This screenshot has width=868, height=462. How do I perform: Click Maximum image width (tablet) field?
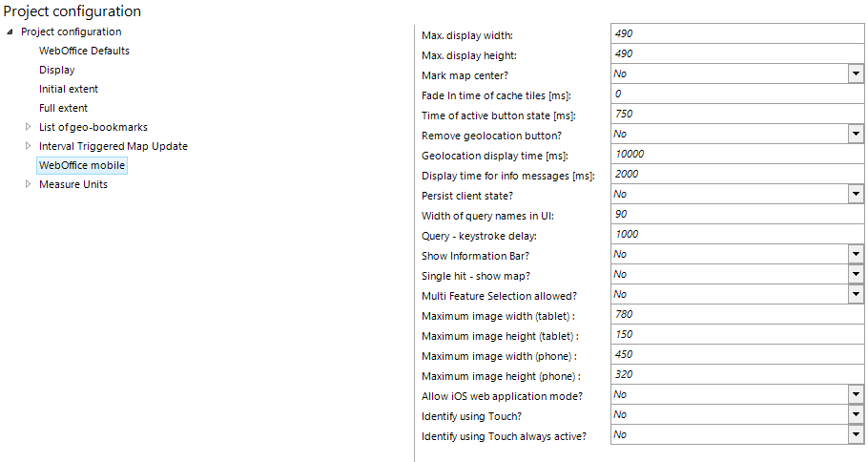point(735,315)
